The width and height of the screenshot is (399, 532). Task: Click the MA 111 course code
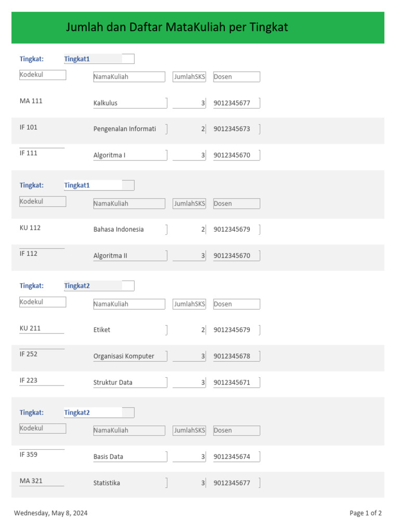tap(31, 101)
